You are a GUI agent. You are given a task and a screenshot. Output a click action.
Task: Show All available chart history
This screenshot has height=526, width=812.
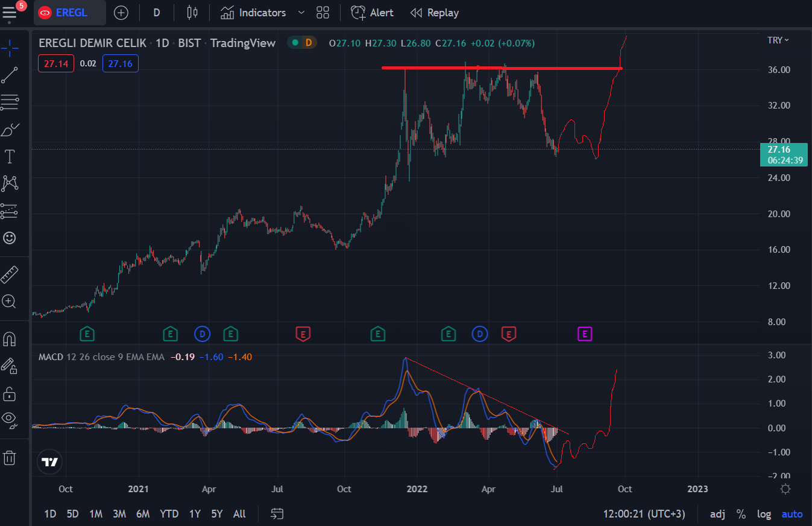[x=239, y=514]
